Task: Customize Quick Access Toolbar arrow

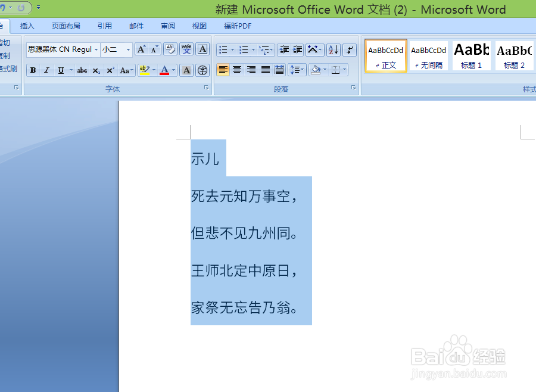Action: click(38, 7)
